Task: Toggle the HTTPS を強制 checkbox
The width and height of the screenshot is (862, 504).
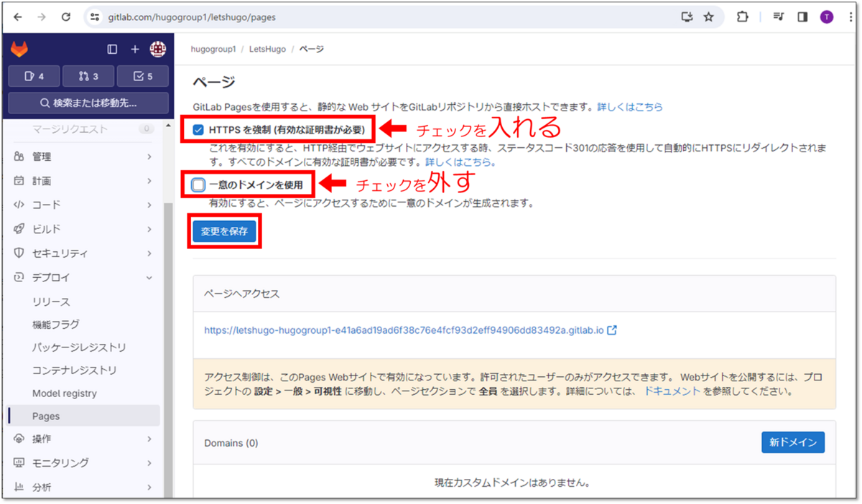Action: pyautogui.click(x=198, y=130)
